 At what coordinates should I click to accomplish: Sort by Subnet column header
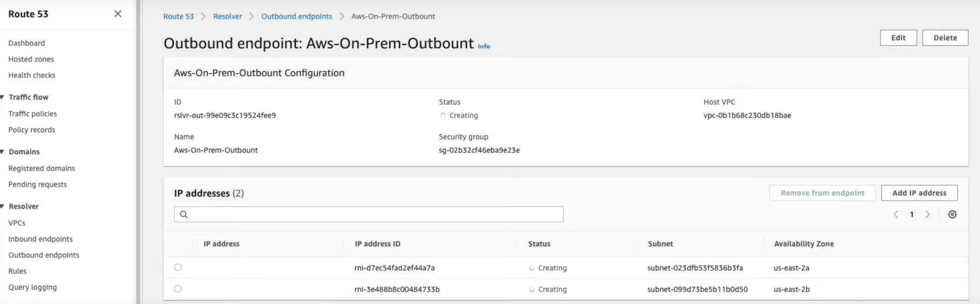click(x=661, y=244)
